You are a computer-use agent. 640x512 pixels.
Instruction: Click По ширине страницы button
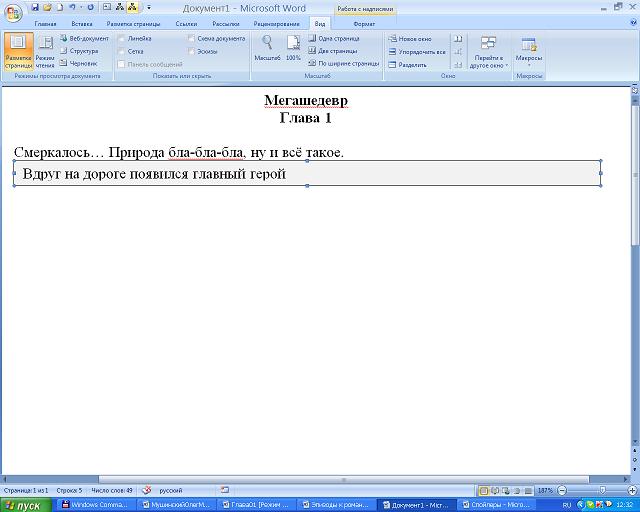pyautogui.click(x=344, y=64)
